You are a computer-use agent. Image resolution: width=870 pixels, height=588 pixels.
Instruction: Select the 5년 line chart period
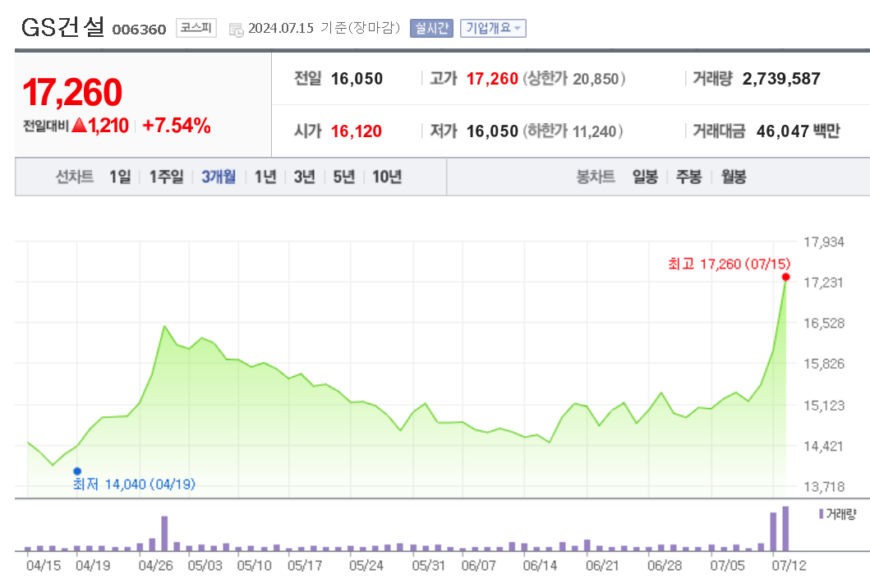[344, 177]
